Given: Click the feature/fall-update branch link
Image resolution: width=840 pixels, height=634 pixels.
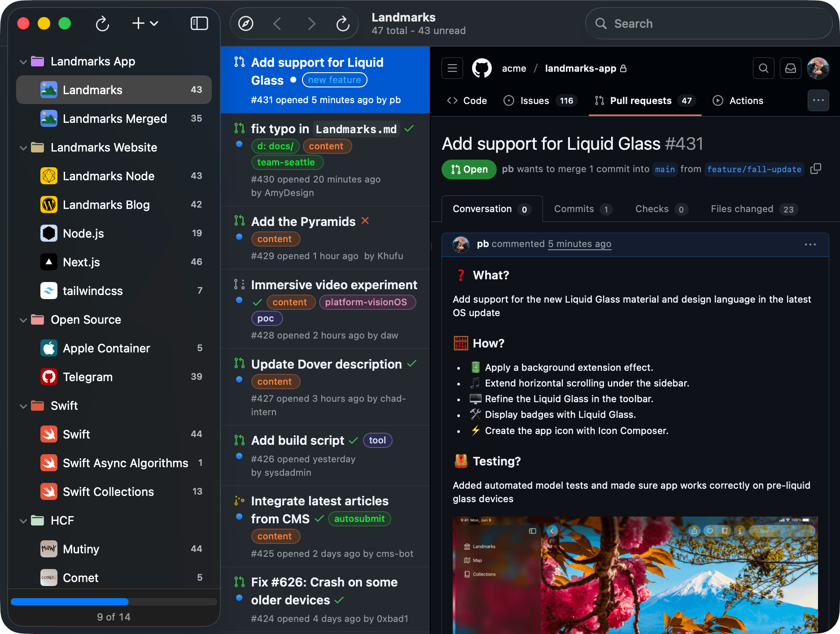Looking at the screenshot, I should [754, 169].
